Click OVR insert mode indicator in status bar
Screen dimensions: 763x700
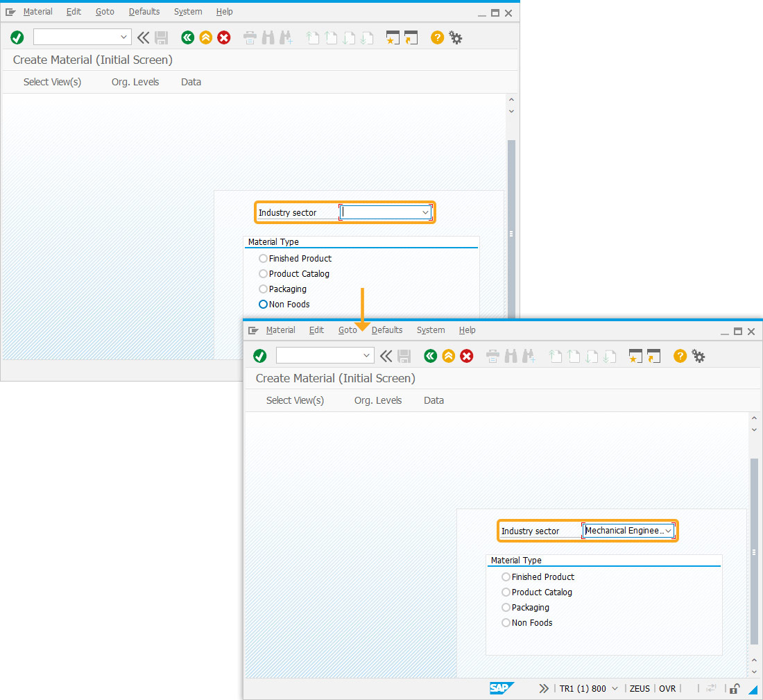click(667, 688)
